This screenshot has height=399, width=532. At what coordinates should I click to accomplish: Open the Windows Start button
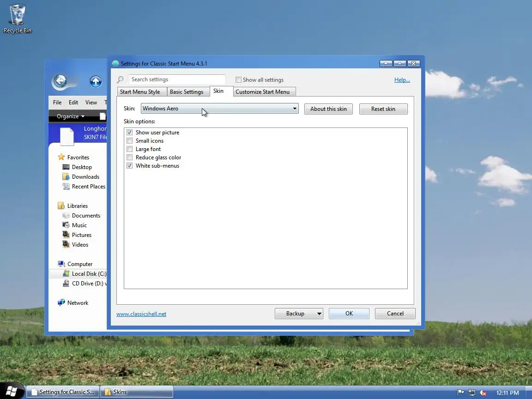[x=12, y=391]
